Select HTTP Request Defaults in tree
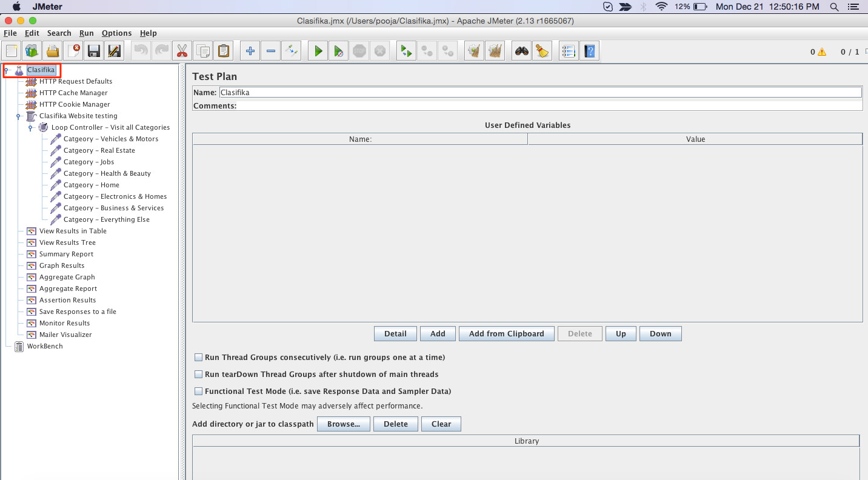Viewport: 868px width, 480px height. [x=76, y=81]
